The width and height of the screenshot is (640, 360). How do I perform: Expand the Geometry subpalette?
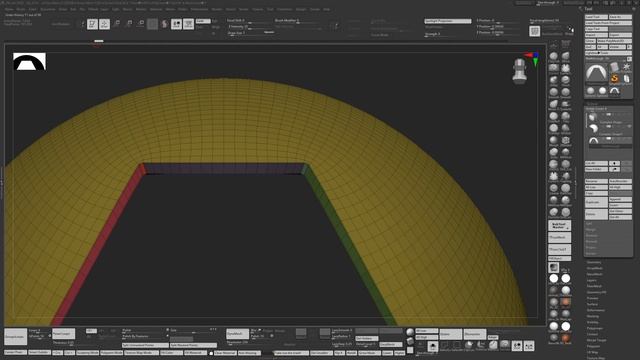594,262
